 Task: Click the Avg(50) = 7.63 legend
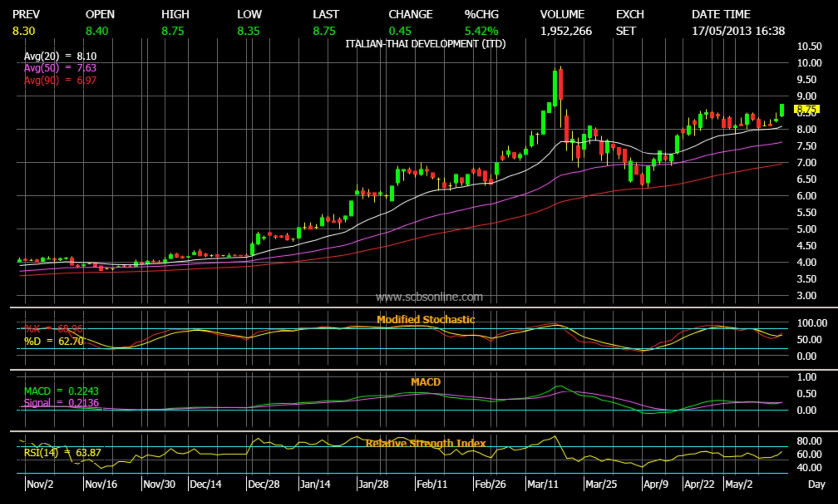60,68
